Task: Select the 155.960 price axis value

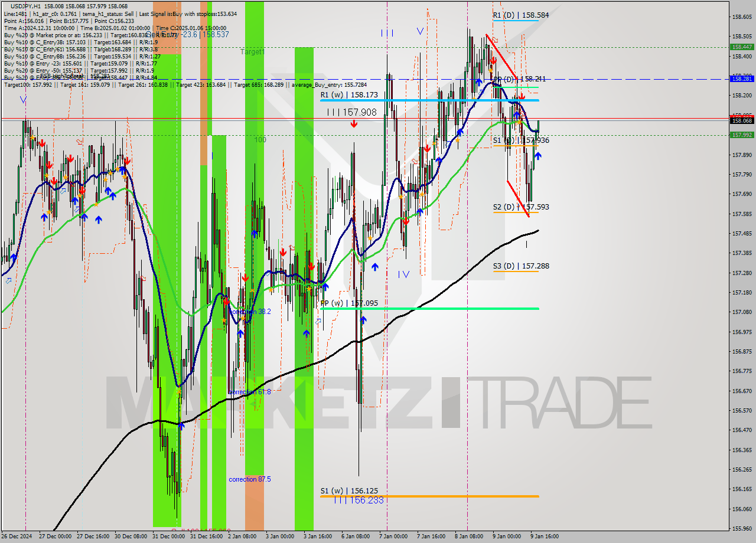Action: (x=742, y=528)
